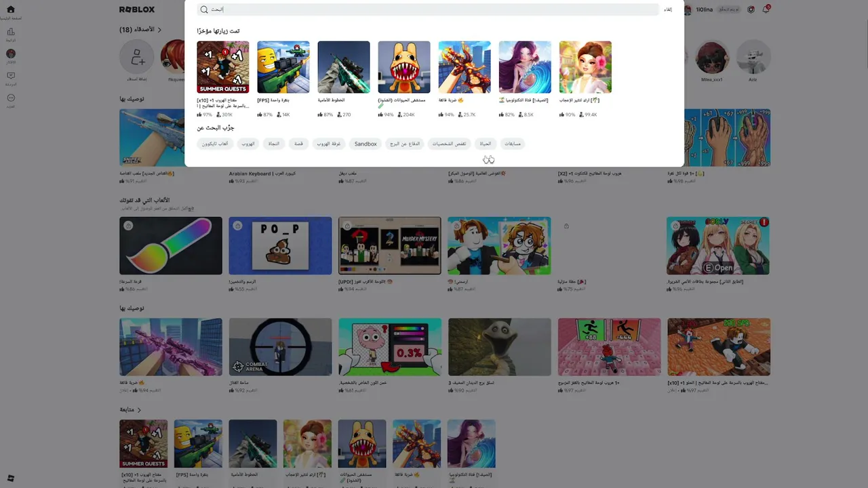
Task: Select the النجاة suggestion chip
Action: coord(274,144)
